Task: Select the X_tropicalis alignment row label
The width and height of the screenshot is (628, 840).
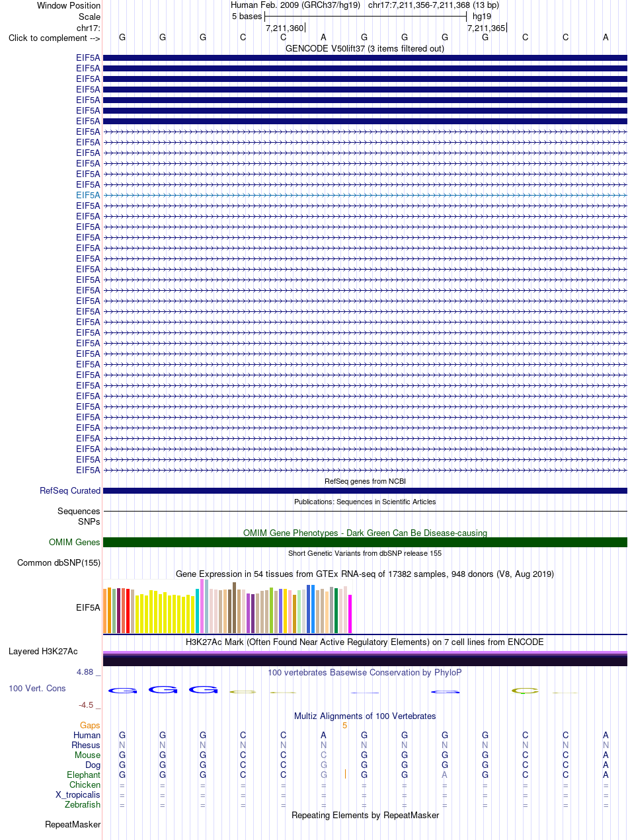Action: point(78,795)
